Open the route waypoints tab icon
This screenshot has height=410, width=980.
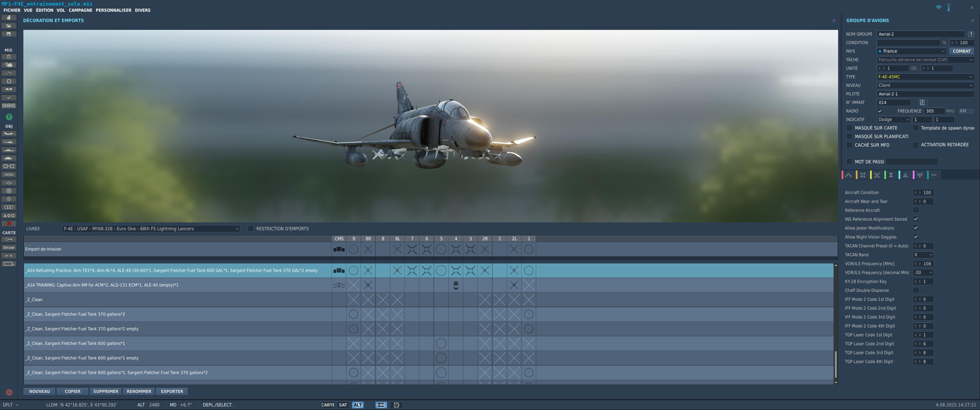[848, 175]
